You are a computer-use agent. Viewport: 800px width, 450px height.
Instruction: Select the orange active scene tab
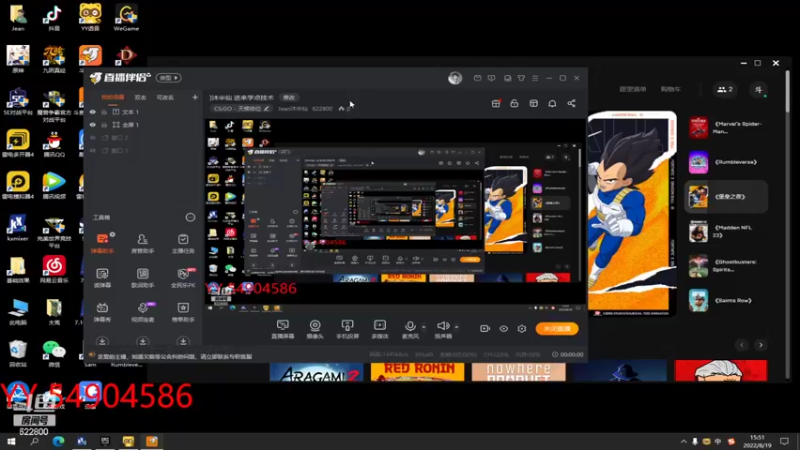pyautogui.click(x=112, y=97)
